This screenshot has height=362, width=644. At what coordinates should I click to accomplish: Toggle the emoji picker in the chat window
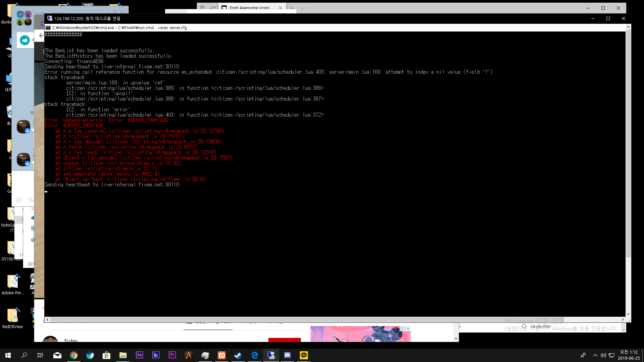[19, 200]
